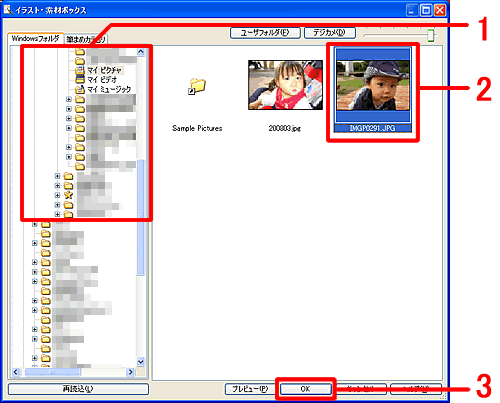Click the プレビュー(P) button
The width and height of the screenshot is (500, 403).
[250, 389]
